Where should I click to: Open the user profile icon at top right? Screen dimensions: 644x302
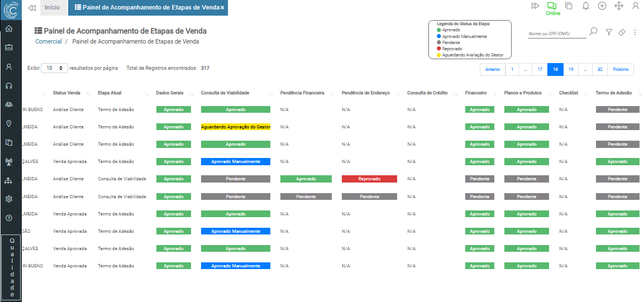[x=635, y=6]
